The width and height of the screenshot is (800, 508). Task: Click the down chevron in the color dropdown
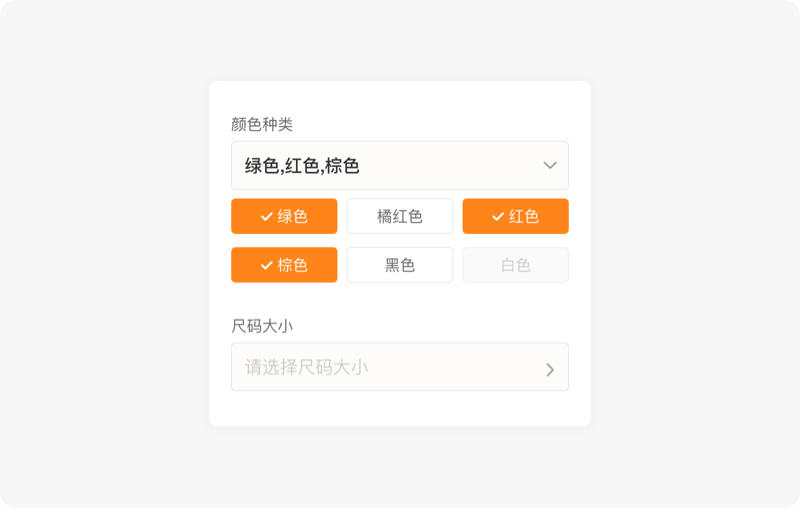point(550,165)
